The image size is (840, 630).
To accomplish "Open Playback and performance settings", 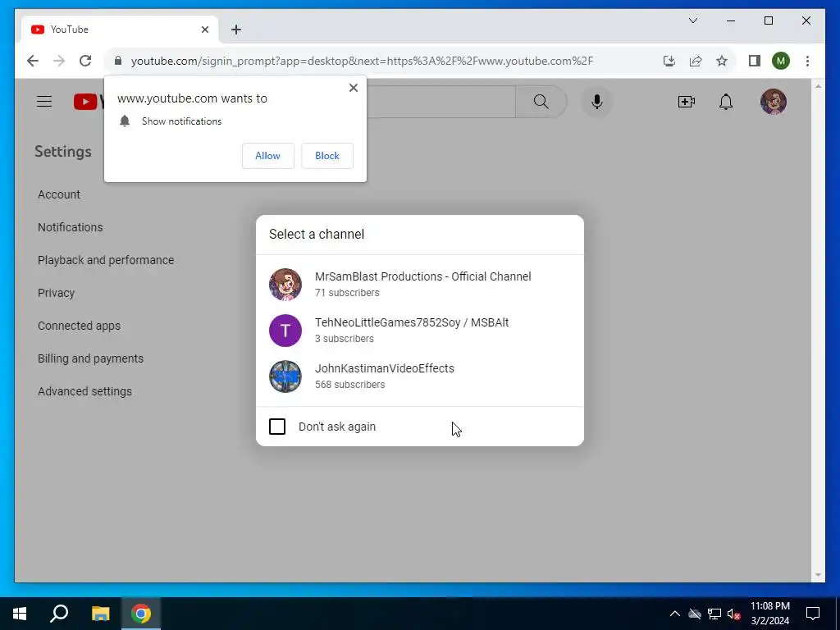I will coord(106,260).
